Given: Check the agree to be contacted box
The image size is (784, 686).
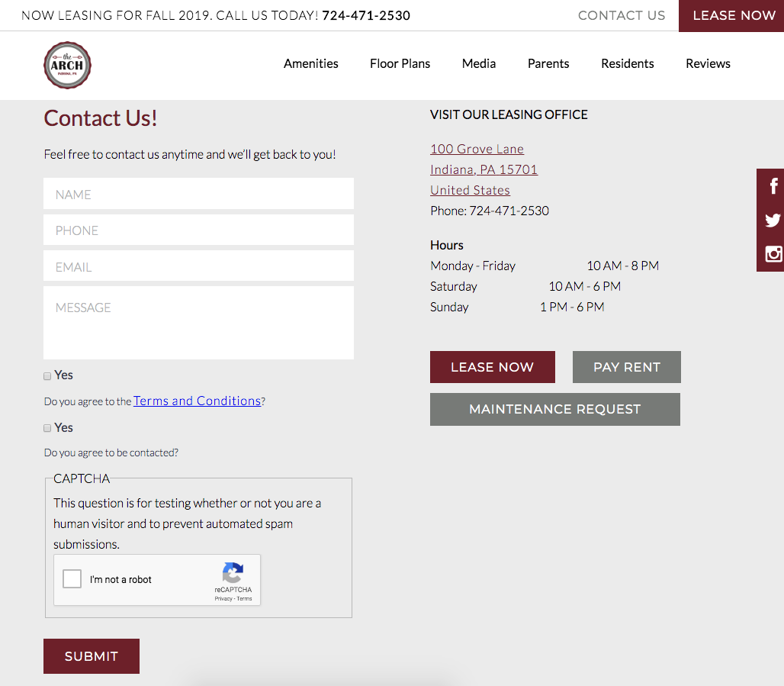Looking at the screenshot, I should [47, 428].
